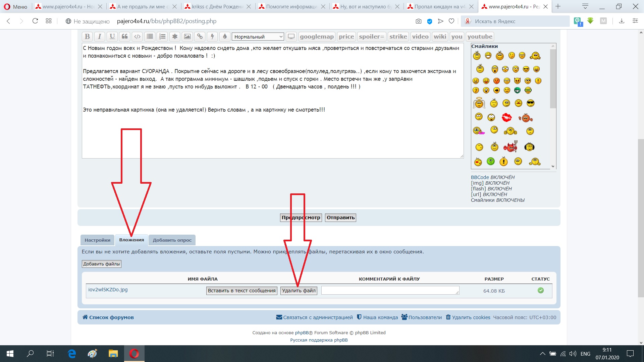Insert flash tag with lightning icon
The height and width of the screenshot is (362, 644).
click(212, 37)
